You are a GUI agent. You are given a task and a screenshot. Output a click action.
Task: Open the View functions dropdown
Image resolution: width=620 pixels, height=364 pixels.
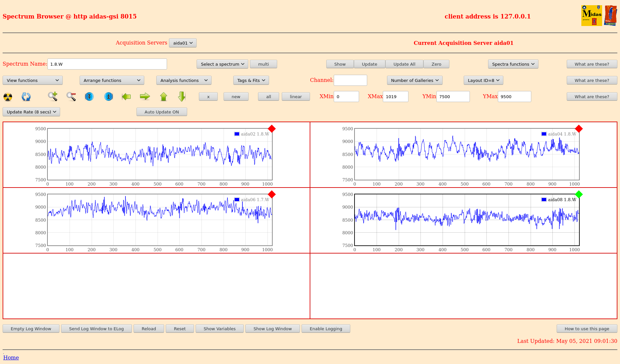[x=32, y=80]
